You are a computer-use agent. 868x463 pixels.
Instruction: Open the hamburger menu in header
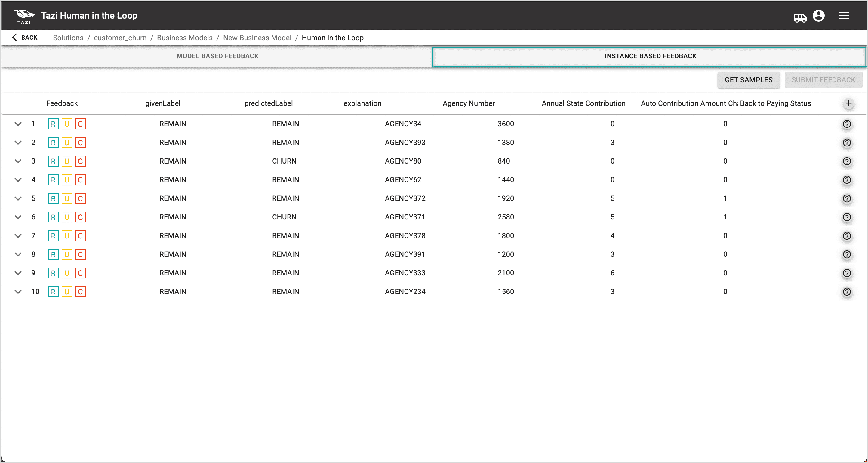[844, 16]
